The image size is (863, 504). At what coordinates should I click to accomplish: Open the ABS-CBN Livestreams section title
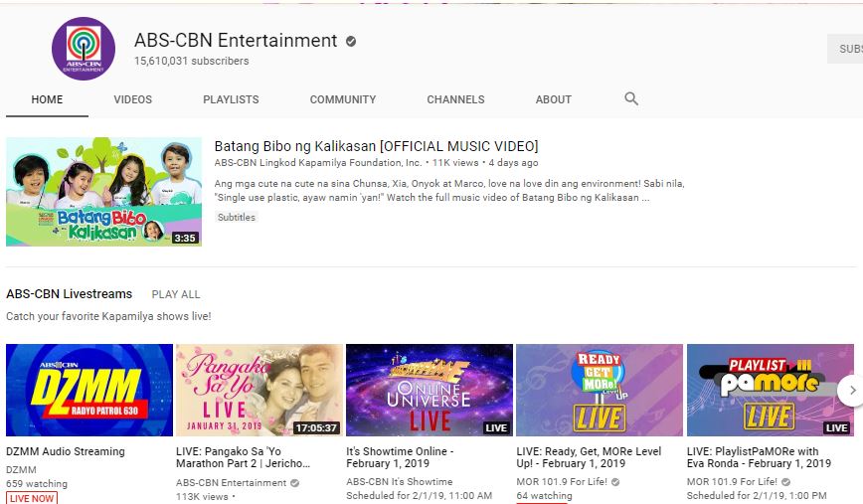tap(70, 294)
